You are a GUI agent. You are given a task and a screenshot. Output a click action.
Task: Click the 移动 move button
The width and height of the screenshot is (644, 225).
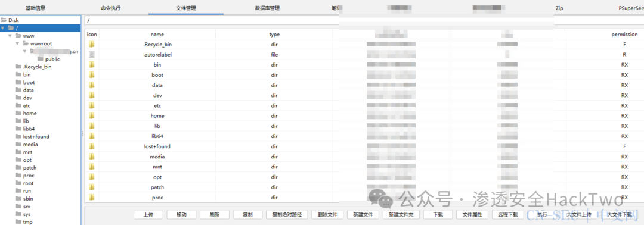pyautogui.click(x=181, y=214)
